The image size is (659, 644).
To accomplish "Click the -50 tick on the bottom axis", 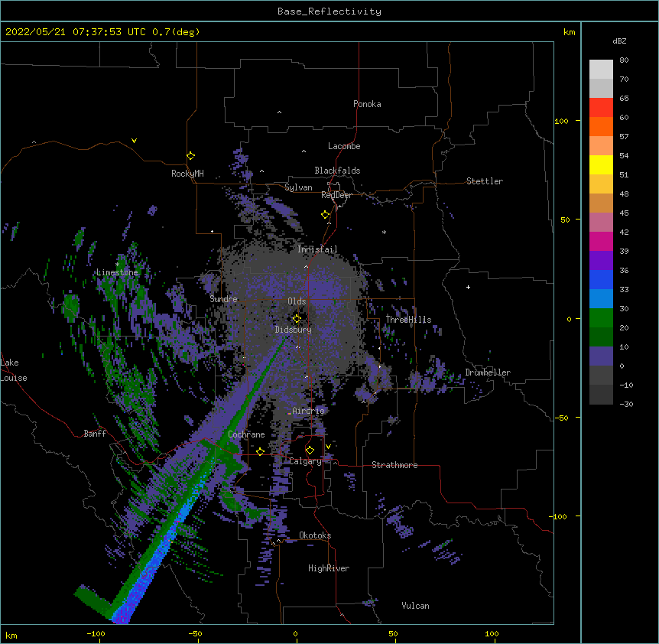I will (195, 634).
